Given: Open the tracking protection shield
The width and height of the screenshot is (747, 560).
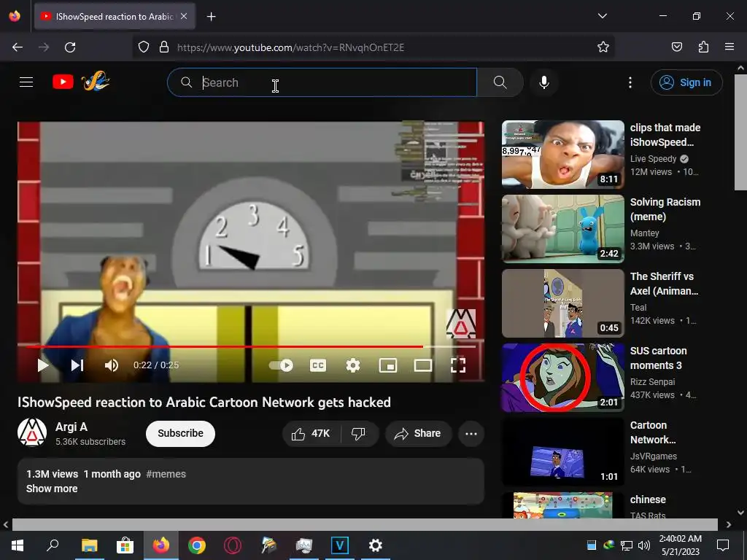Looking at the screenshot, I should (144, 47).
